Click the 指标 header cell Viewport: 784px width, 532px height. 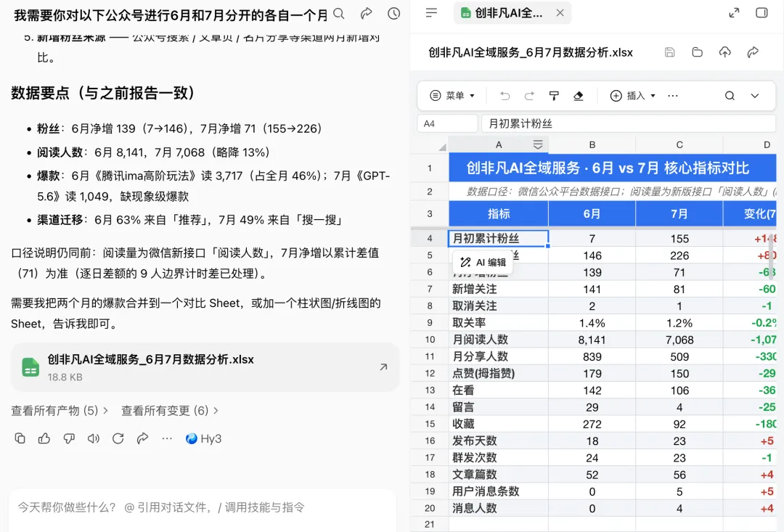click(x=499, y=214)
